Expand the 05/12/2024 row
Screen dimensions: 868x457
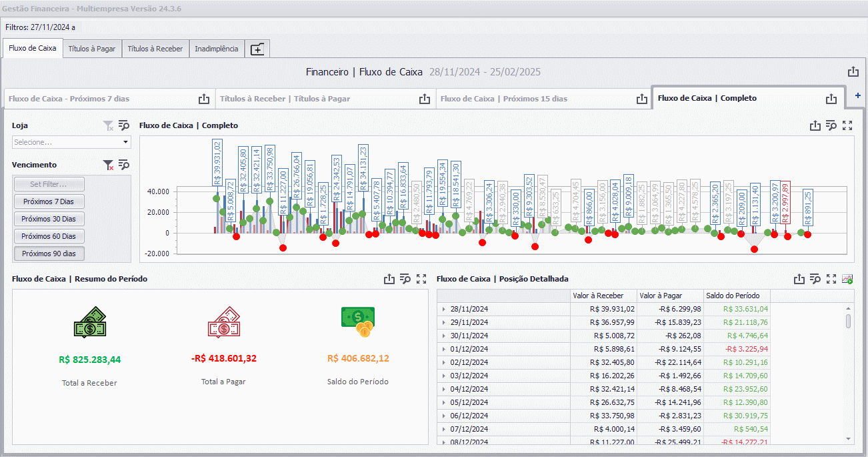pyautogui.click(x=443, y=402)
